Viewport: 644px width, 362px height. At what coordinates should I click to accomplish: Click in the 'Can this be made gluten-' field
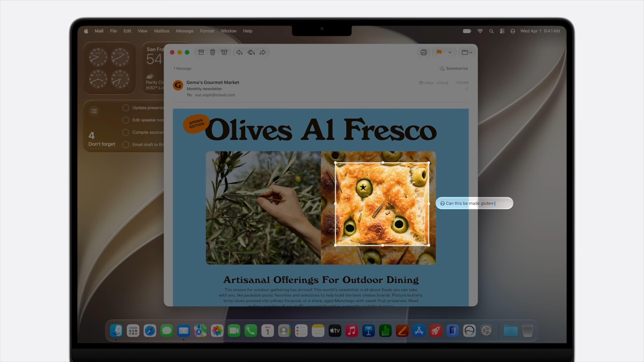pyautogui.click(x=474, y=203)
